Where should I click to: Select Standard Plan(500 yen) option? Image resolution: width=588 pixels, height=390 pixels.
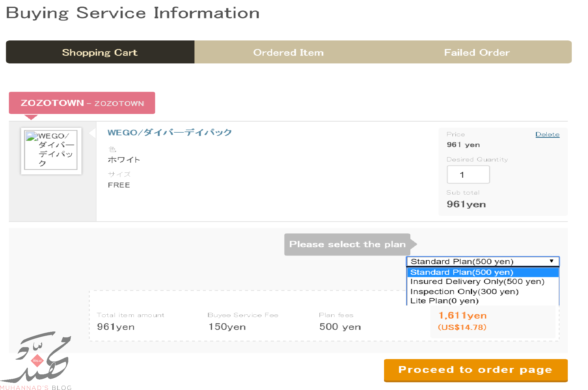[x=462, y=272]
